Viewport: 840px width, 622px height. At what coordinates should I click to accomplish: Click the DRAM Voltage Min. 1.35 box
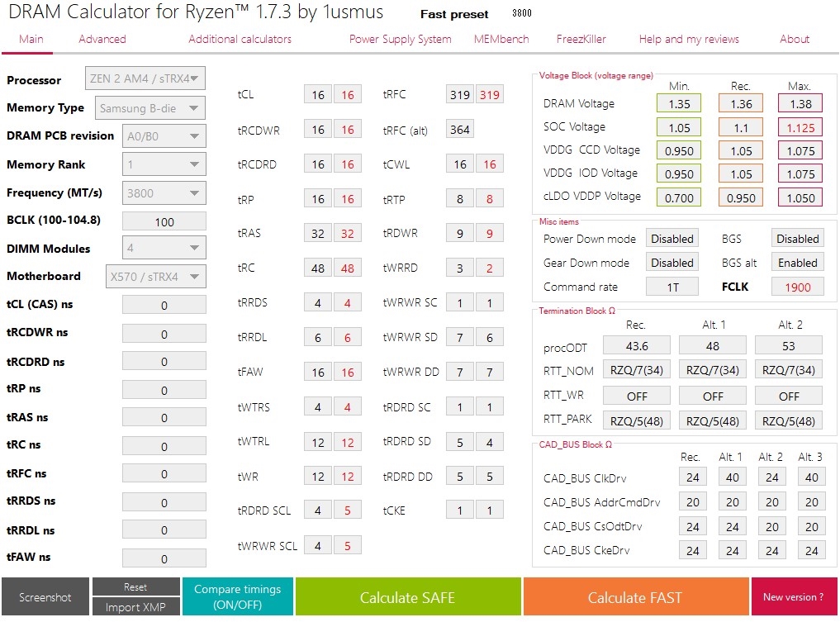[679, 103]
